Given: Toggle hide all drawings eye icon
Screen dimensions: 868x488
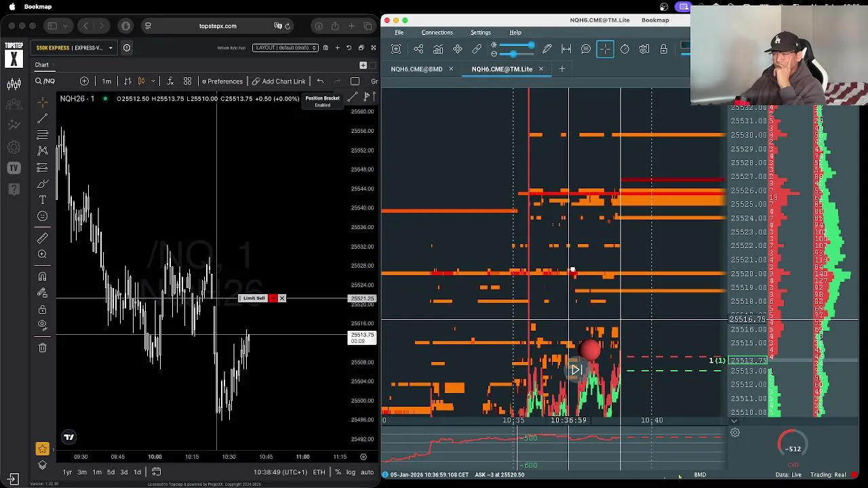Looking at the screenshot, I should click(42, 325).
